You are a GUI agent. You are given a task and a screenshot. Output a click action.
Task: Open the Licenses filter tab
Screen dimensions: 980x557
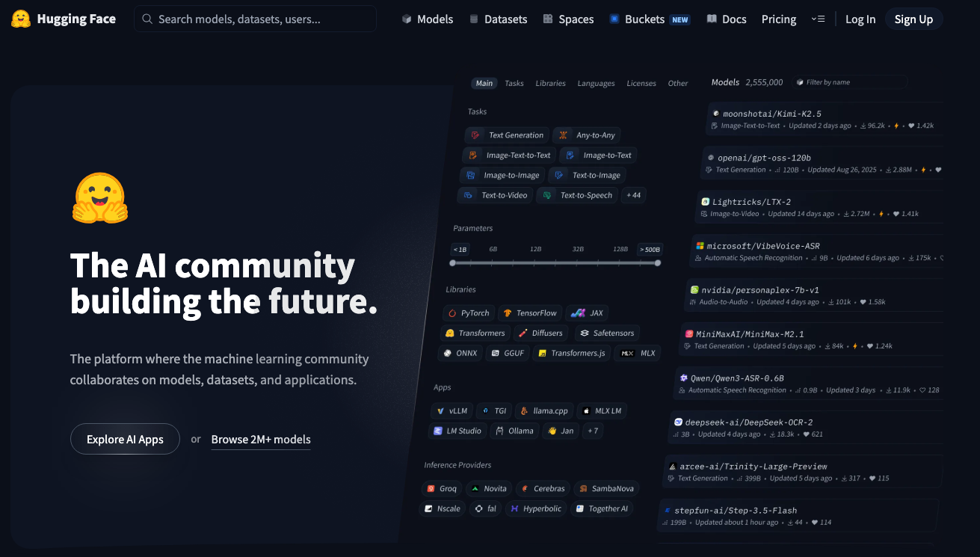[641, 83]
